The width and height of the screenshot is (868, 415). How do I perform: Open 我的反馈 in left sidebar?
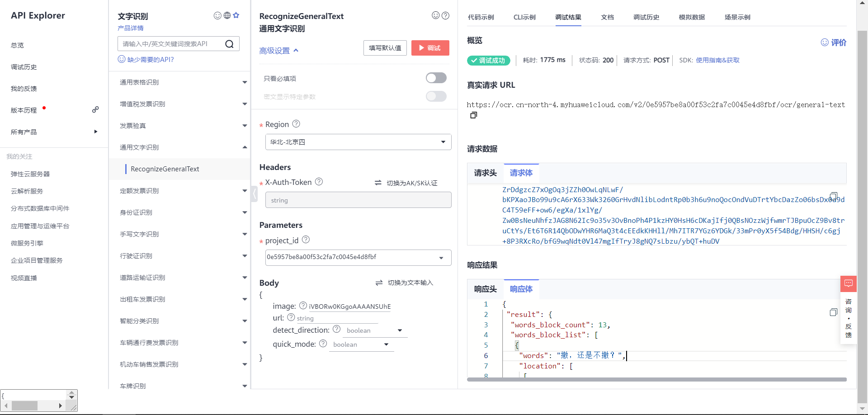(x=24, y=89)
